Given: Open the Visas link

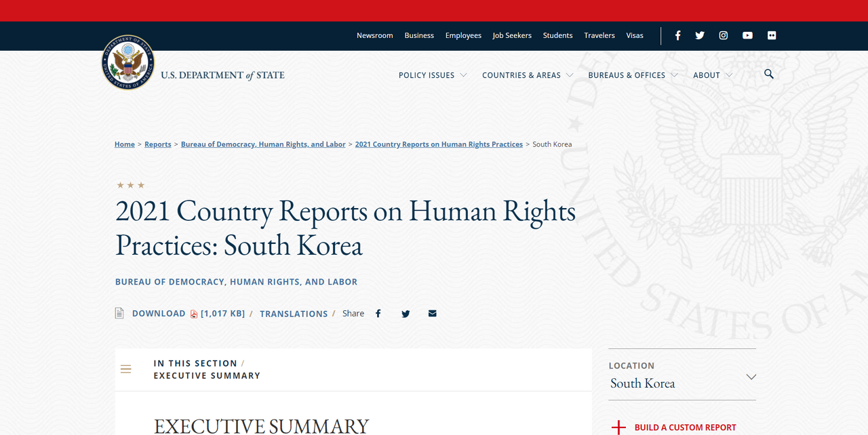Looking at the screenshot, I should point(635,35).
